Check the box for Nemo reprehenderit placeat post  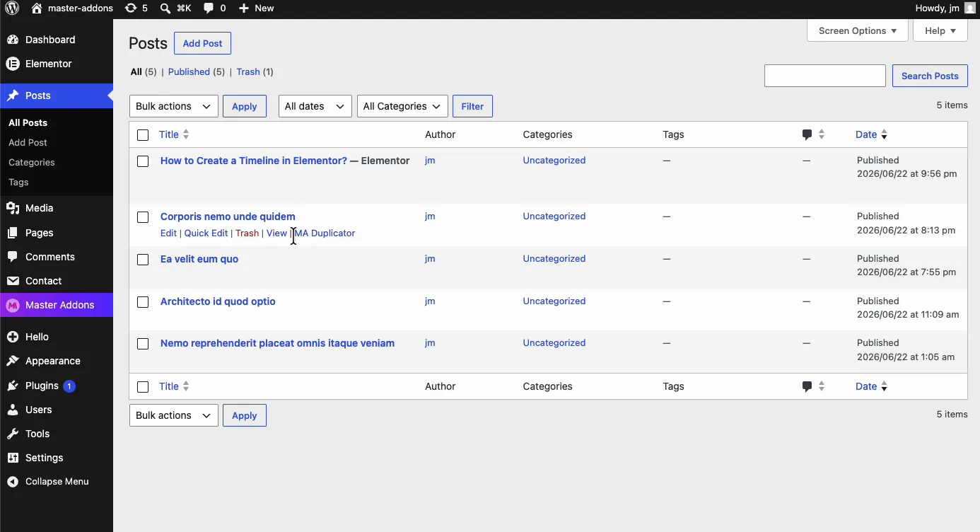[143, 344]
